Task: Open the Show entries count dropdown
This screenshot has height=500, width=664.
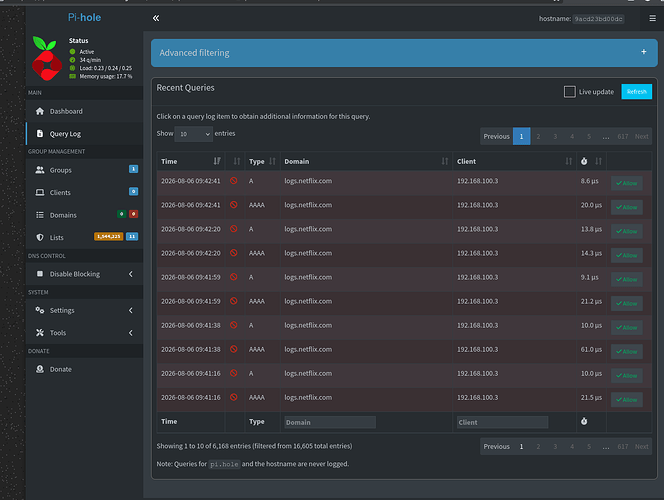Action: pyautogui.click(x=194, y=134)
